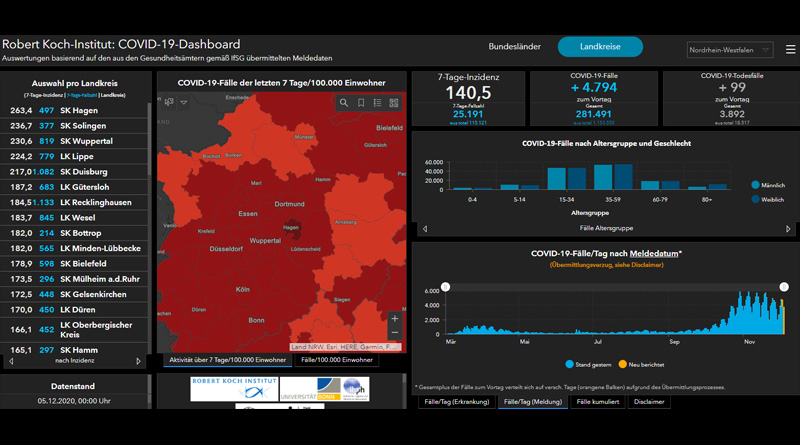Image resolution: width=800 pixels, height=445 pixels.
Task: Pick SK Mülheim a.d.Ruhr row
Action: coord(74,279)
